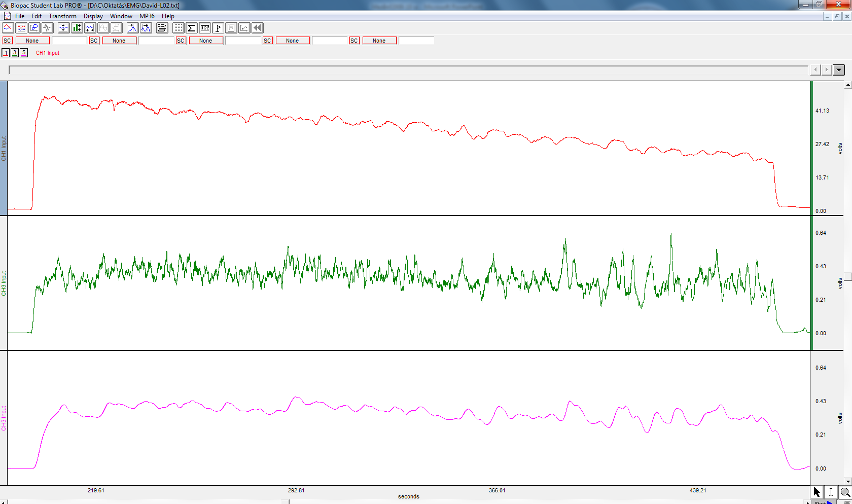The image size is (852, 504).
Task: Click the Find Peak toolbar icon
Action: (x=132, y=28)
